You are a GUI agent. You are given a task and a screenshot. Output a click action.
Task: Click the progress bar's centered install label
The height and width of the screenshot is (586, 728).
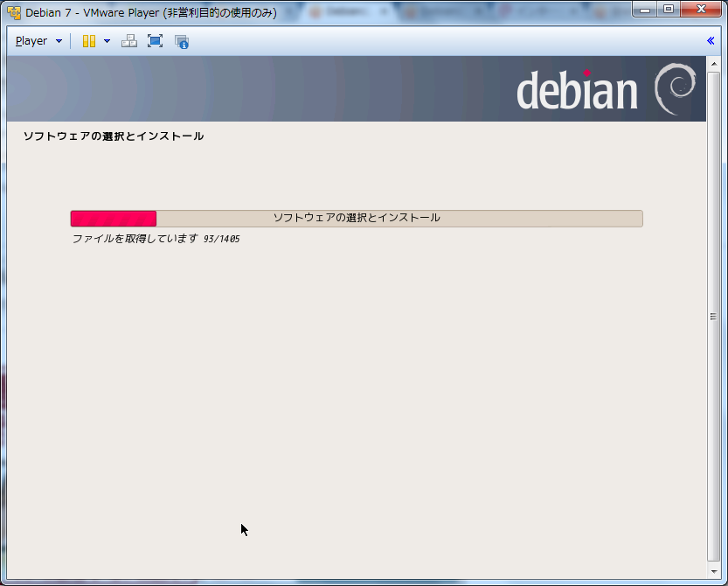pos(357,218)
